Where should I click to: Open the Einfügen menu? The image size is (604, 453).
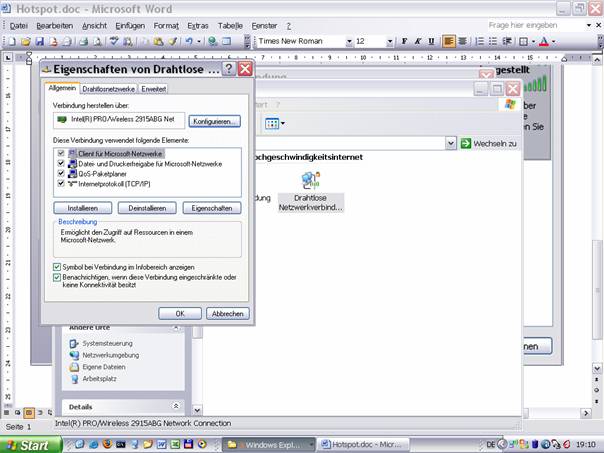pyautogui.click(x=130, y=26)
